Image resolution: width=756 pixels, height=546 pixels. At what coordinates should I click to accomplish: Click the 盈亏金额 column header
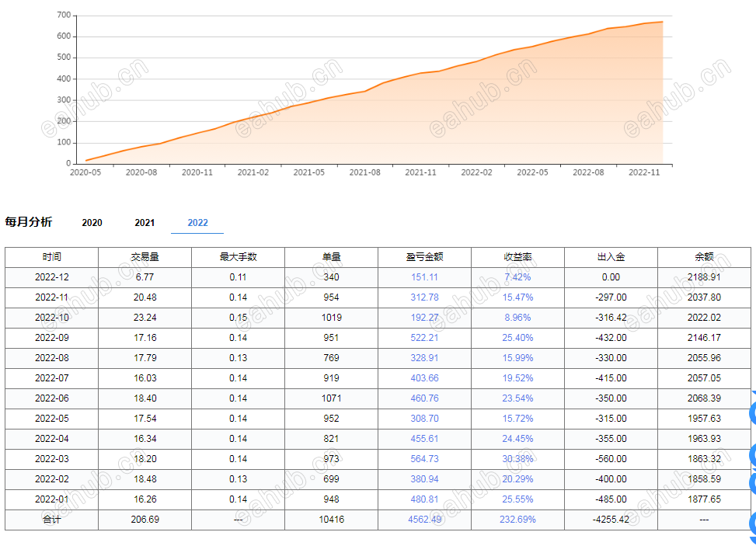424,257
